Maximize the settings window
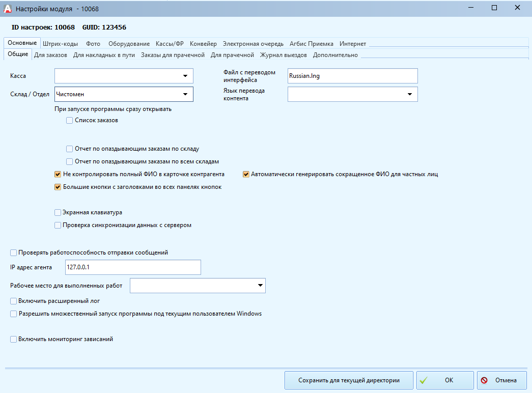The height and width of the screenshot is (393, 532). (494, 8)
